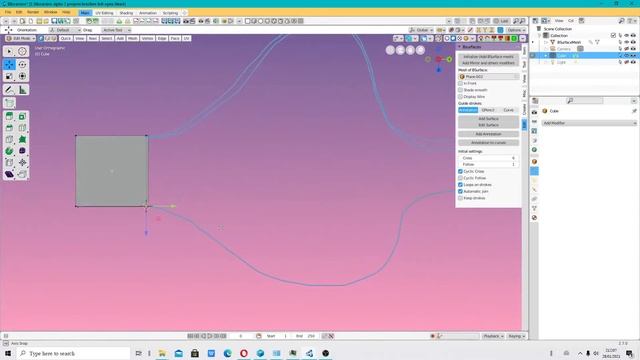640x360 pixels.
Task: Select the Rotate tool
Action: (22, 64)
